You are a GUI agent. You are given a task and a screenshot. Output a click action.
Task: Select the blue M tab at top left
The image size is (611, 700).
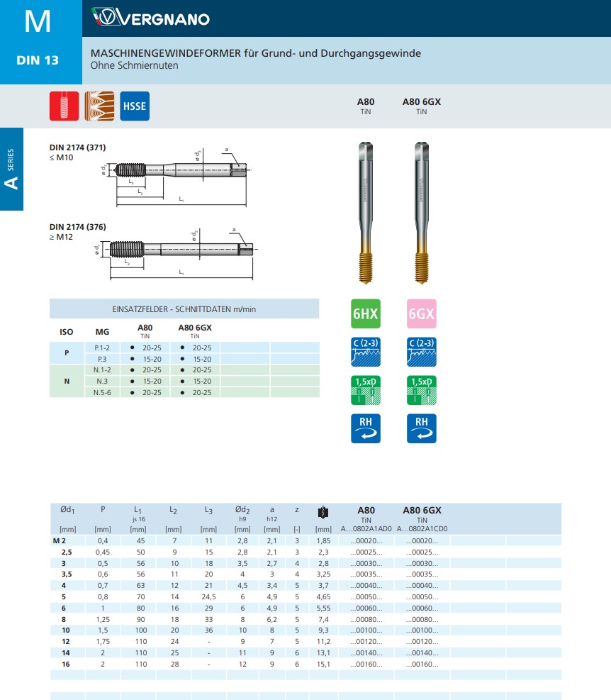[38, 21]
